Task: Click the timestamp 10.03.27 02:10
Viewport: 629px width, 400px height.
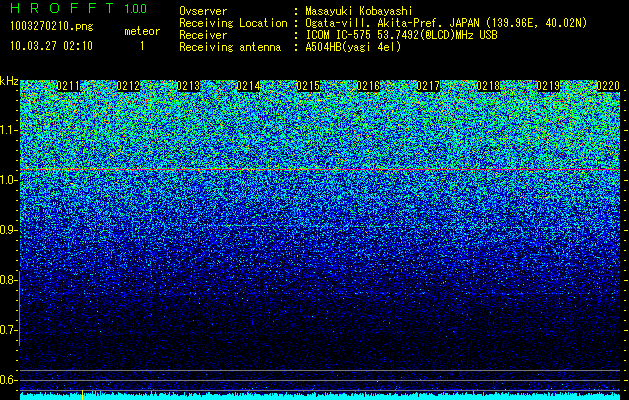Action: 51,46
